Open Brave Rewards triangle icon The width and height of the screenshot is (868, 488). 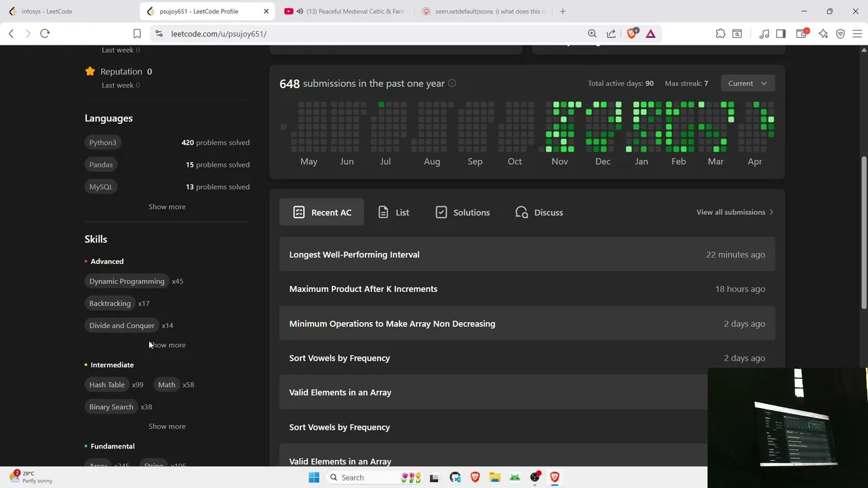650,33
